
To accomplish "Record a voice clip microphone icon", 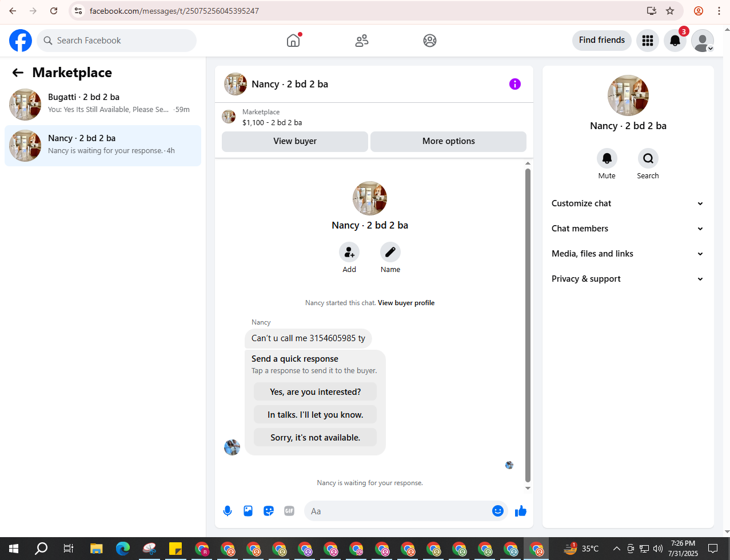I will 228,511.
